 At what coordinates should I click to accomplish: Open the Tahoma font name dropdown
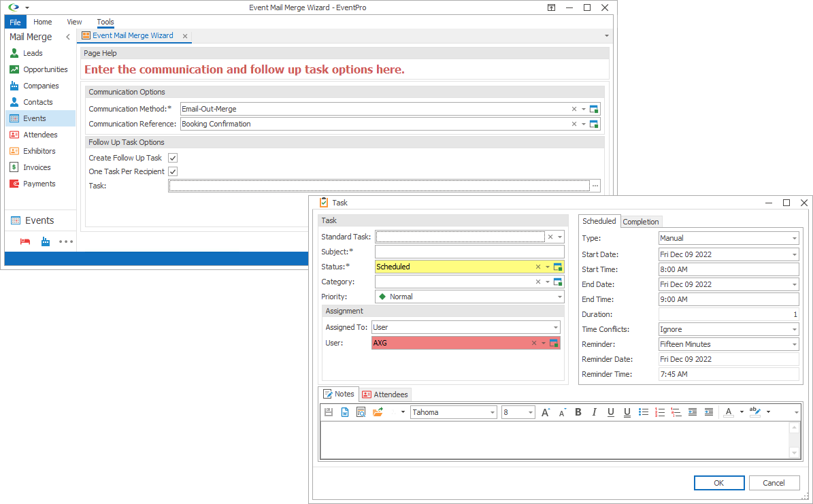[492, 413]
